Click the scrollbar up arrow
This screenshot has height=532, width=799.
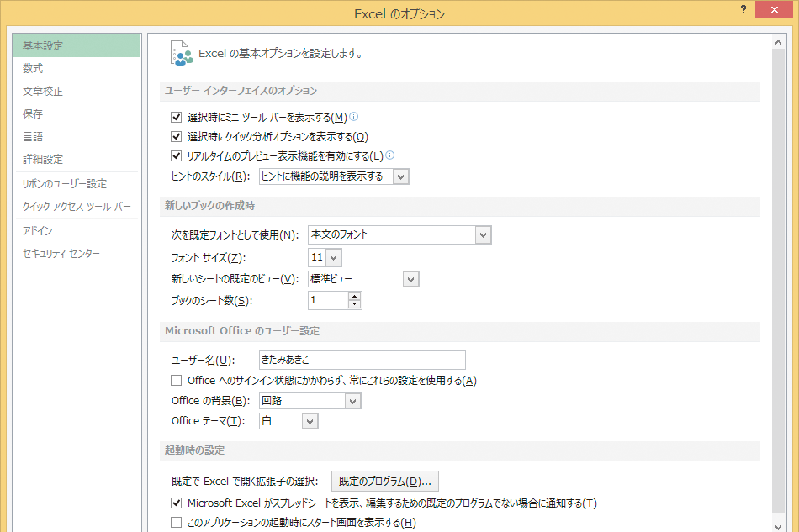point(778,42)
